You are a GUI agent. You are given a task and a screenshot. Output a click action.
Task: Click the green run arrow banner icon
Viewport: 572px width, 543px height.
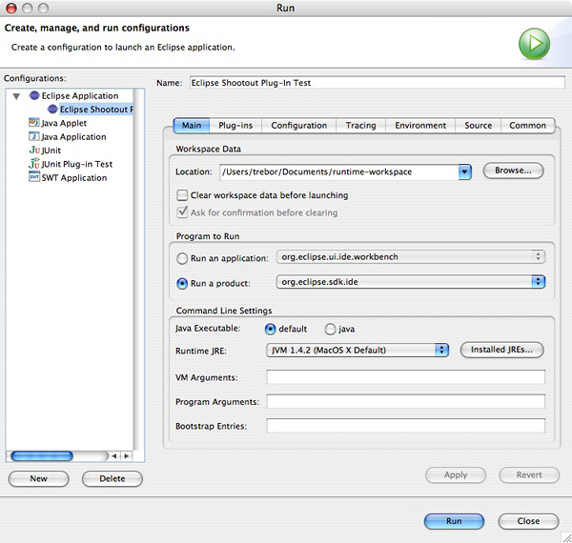(534, 44)
